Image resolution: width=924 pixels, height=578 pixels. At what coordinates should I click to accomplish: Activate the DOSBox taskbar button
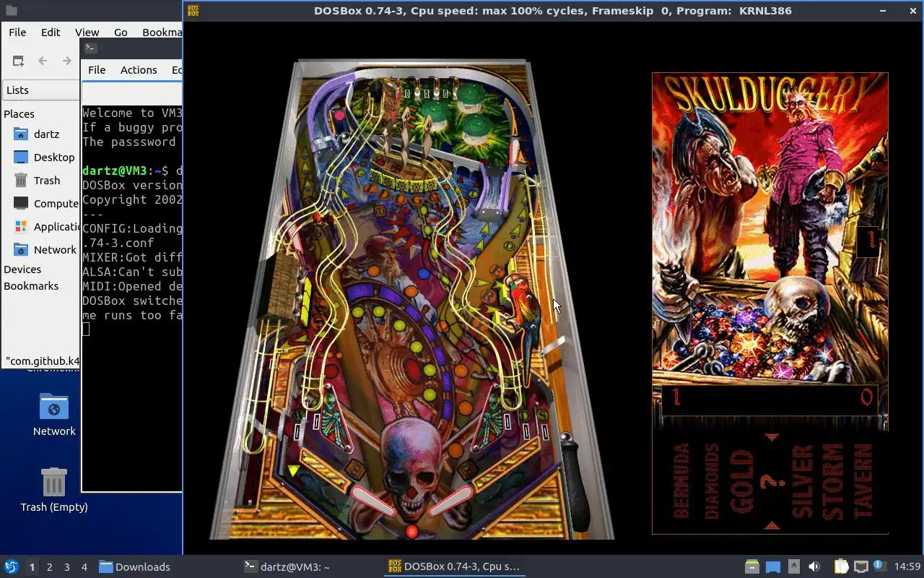coord(455,567)
